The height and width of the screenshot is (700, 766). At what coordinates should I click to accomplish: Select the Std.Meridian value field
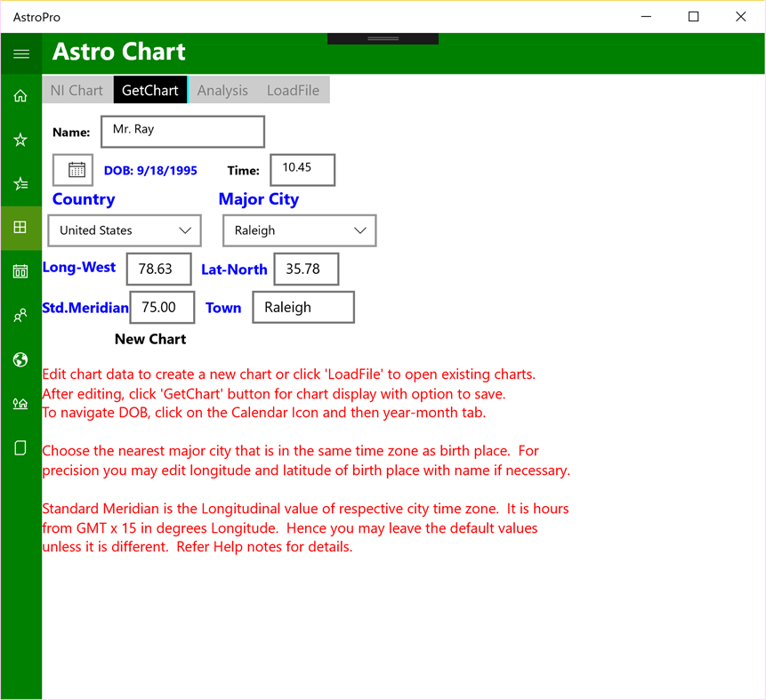coord(162,307)
